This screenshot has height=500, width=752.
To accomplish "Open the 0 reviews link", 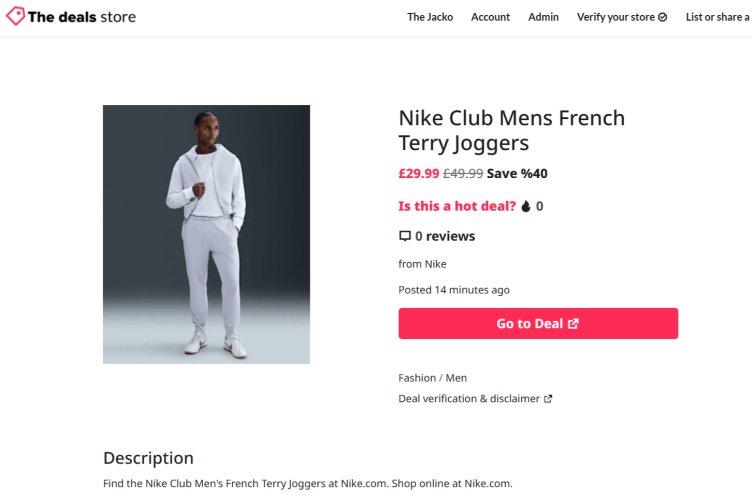I will tap(445, 237).
